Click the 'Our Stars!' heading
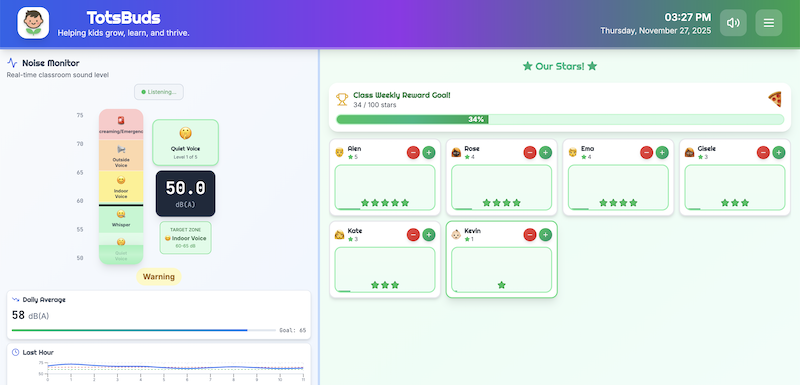The height and width of the screenshot is (385, 800). click(x=560, y=66)
